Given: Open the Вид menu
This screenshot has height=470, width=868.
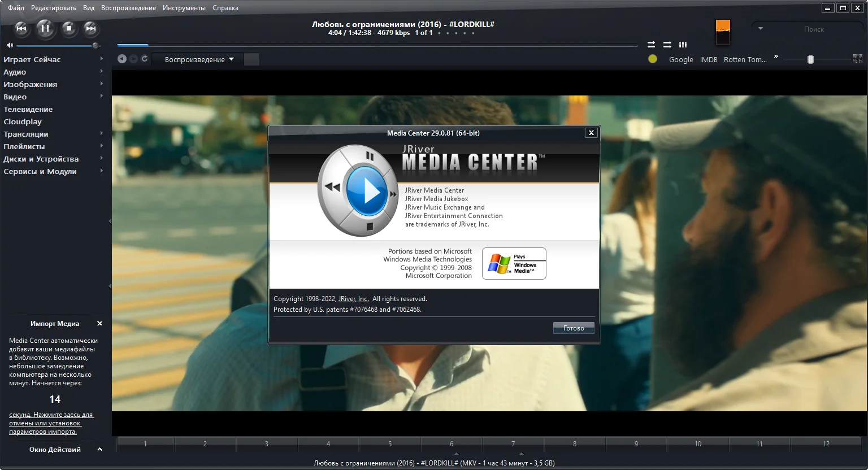Looking at the screenshot, I should (x=89, y=8).
